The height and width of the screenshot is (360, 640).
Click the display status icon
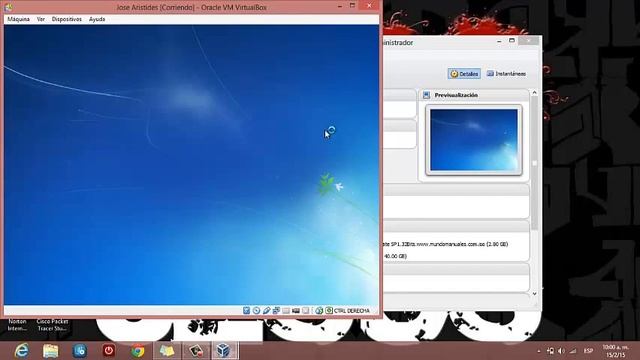(x=296, y=311)
